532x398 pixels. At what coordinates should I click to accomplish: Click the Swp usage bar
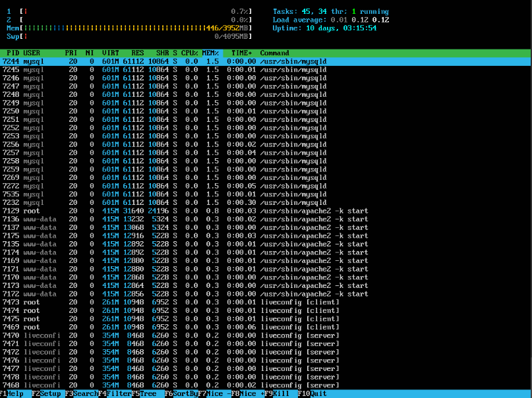(x=129, y=36)
